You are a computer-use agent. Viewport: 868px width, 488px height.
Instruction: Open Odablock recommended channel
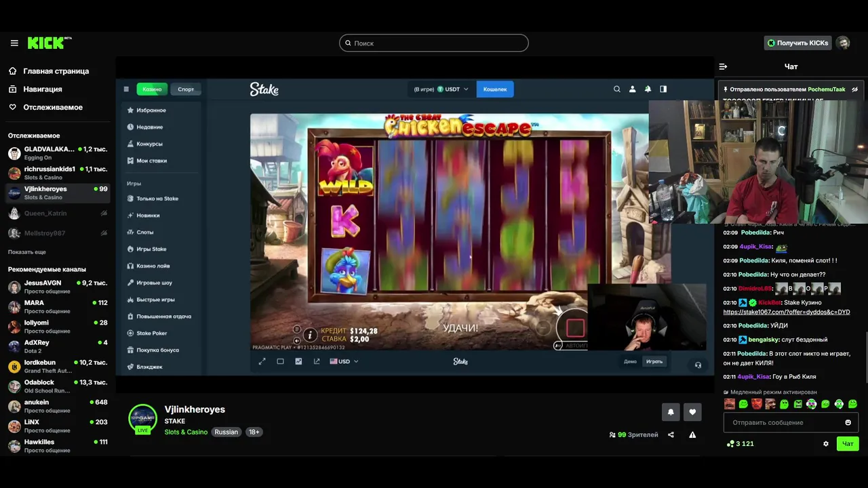(57, 386)
